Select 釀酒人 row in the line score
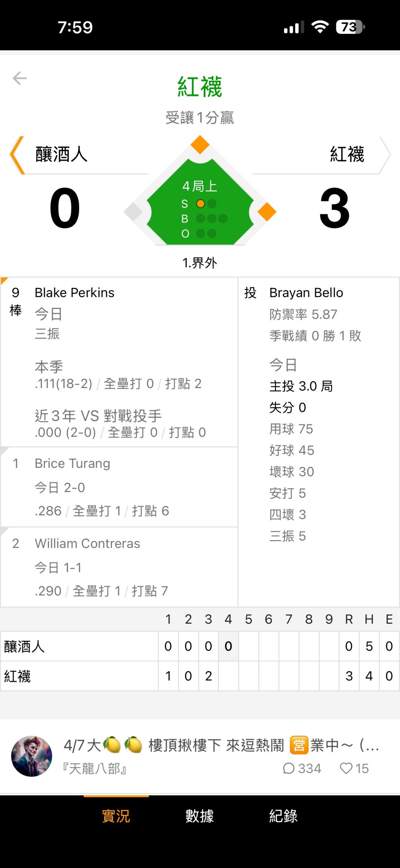400x868 pixels. [24, 647]
